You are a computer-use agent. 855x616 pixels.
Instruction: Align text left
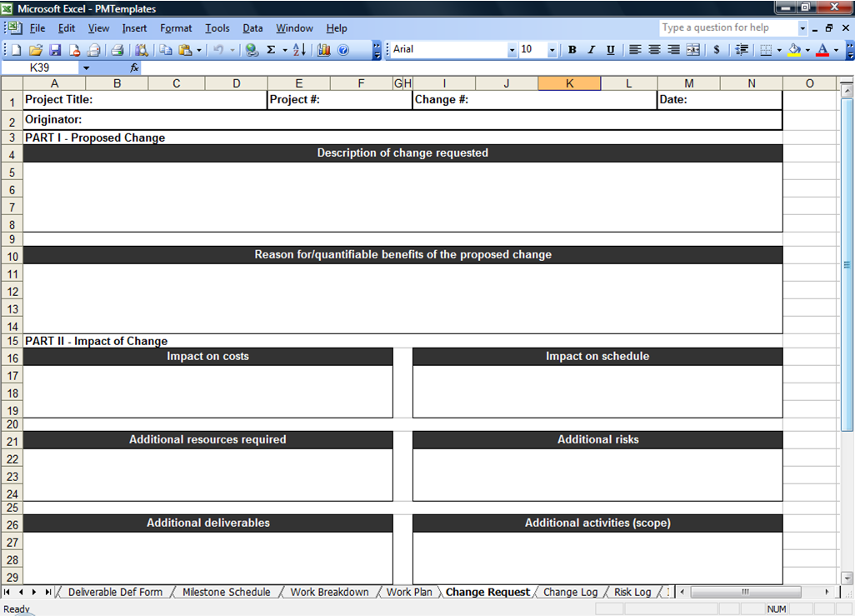[x=635, y=50]
